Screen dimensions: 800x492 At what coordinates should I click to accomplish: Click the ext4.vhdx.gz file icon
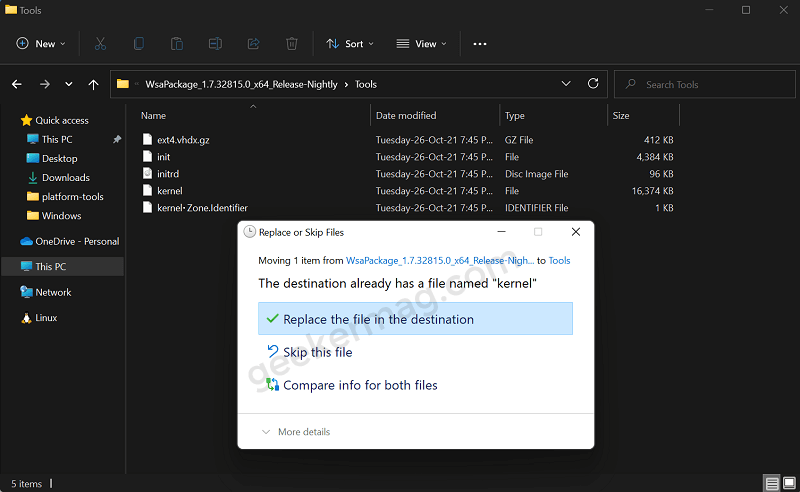point(147,139)
